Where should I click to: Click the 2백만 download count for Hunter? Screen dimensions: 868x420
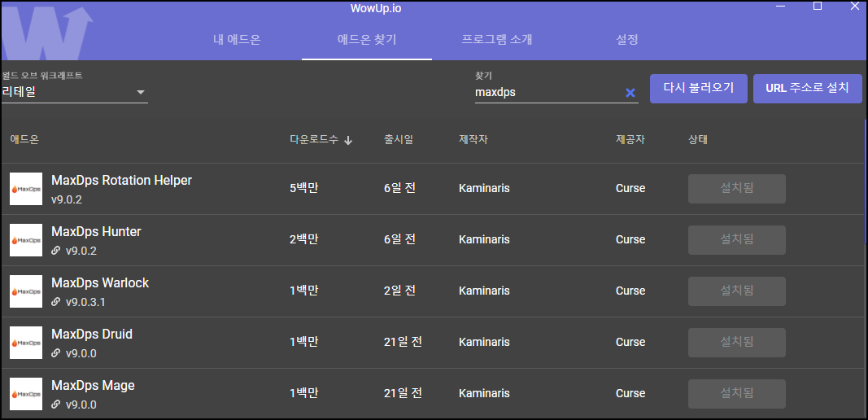pos(304,239)
